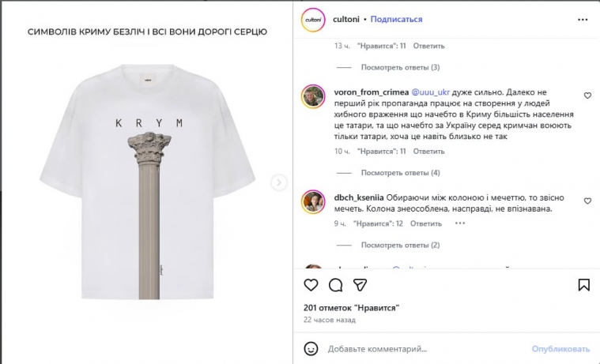The image size is (600, 364).
Task: Open emoji picker in comment field
Action: point(311,348)
